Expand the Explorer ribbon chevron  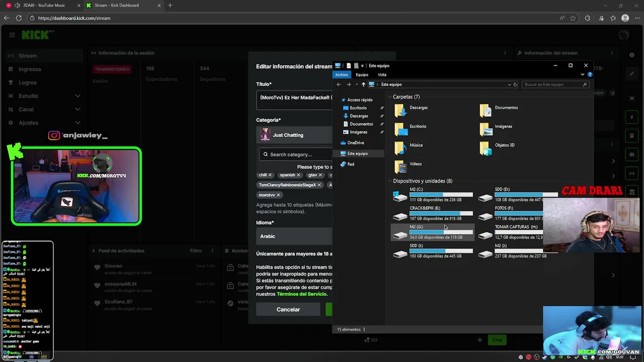click(583, 74)
